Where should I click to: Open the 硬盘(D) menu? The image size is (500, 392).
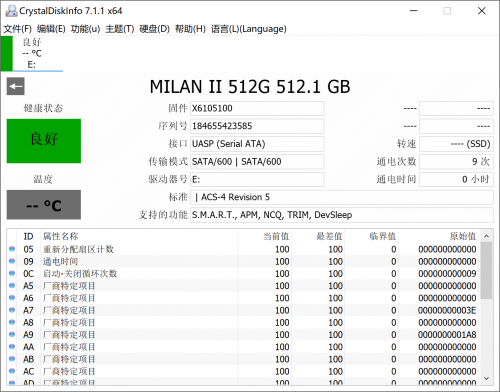click(154, 29)
